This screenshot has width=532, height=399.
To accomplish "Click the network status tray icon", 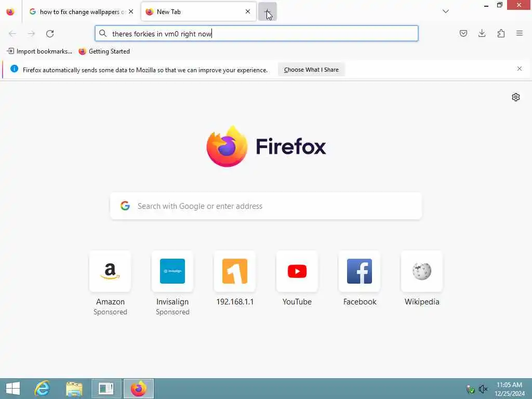I will pyautogui.click(x=470, y=389).
